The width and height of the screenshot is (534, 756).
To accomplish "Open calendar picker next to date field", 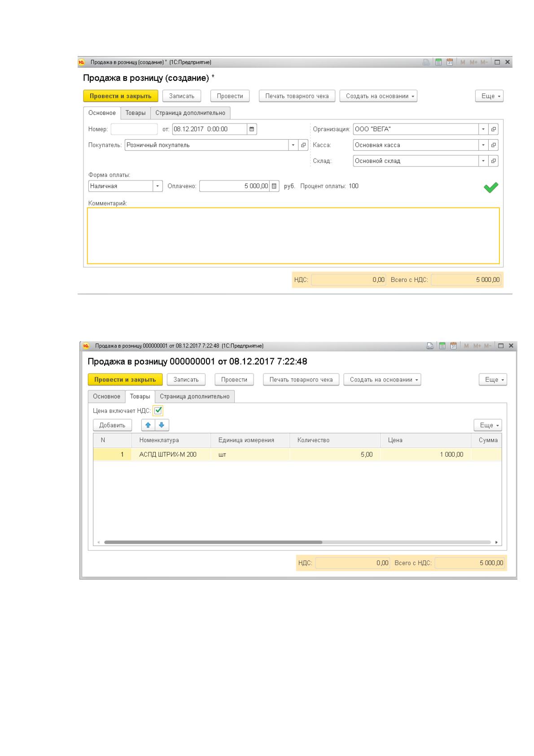I will [252, 129].
